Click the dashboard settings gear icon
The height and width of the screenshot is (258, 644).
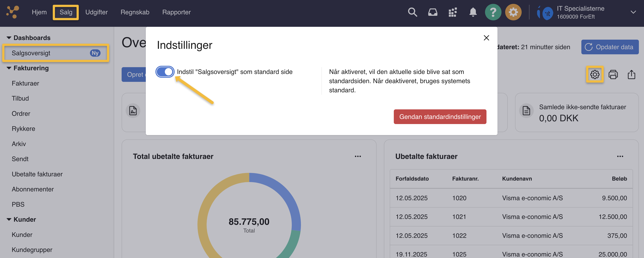tap(595, 74)
